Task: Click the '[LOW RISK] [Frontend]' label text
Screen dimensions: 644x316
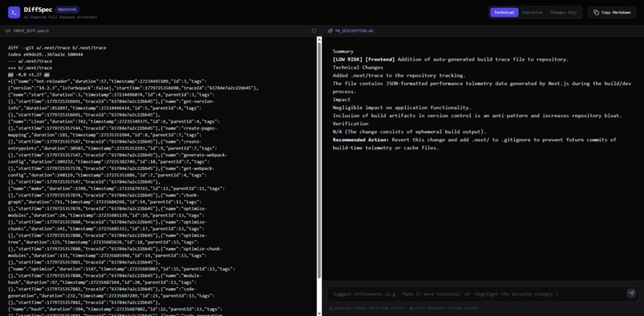Action: click(x=364, y=60)
